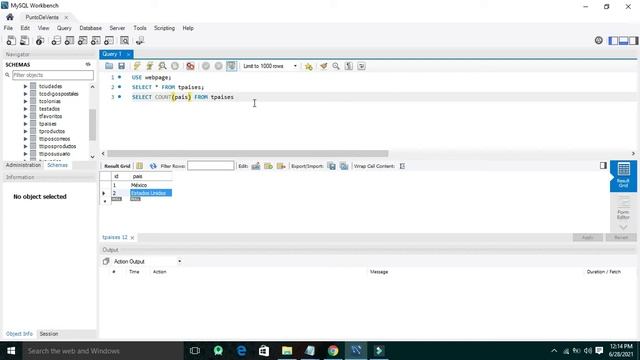Open the home screen tab icon
Screen dimensions: 640x360
10,17
